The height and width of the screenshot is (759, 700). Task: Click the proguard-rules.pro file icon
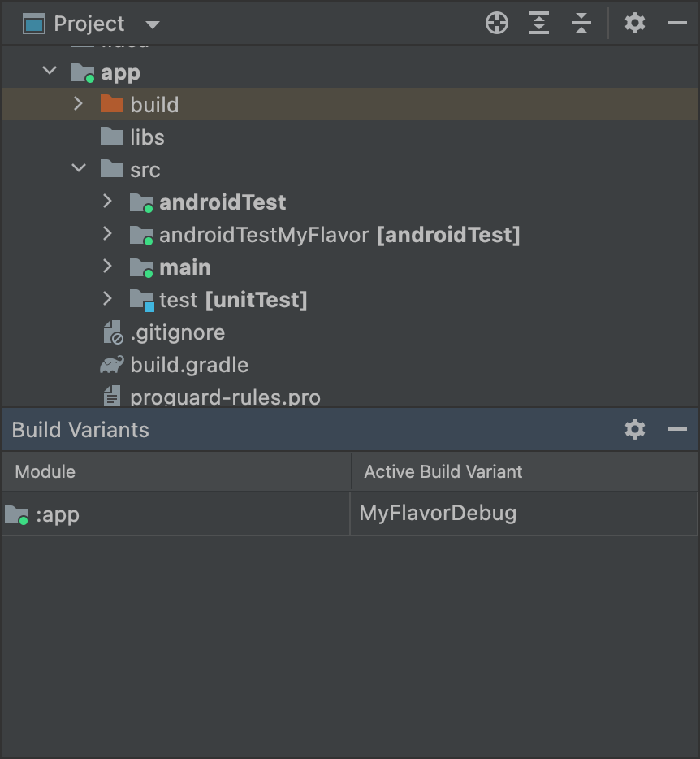click(112, 397)
